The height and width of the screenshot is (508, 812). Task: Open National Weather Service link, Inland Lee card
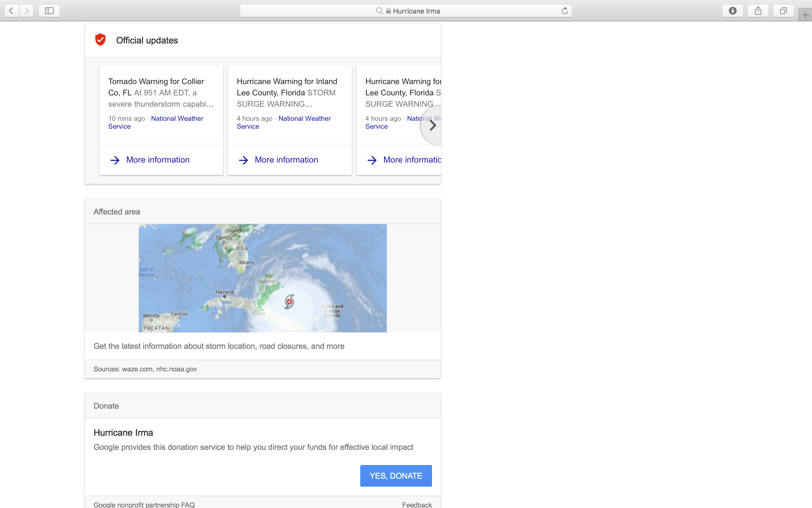point(284,122)
